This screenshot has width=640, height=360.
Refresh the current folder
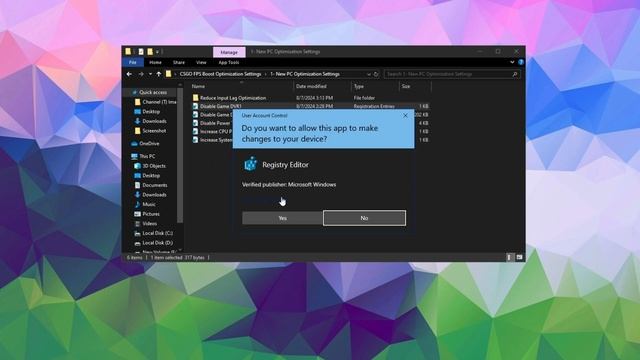pos(376,74)
